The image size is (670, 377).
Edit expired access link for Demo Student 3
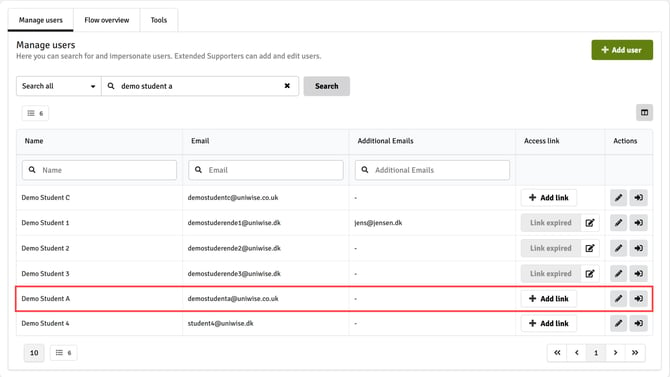(590, 274)
